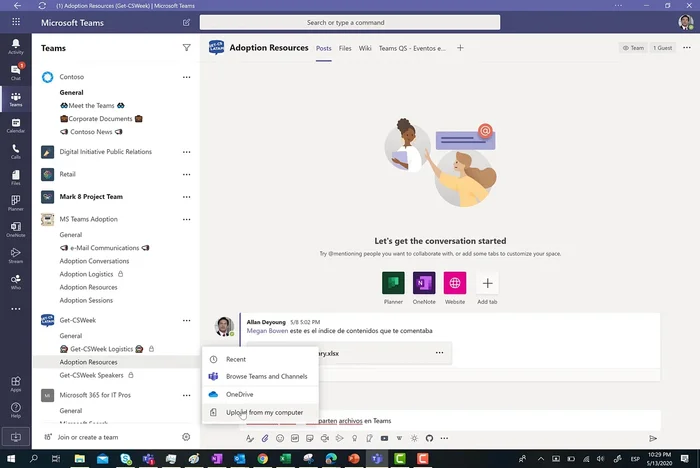700x468 pixels.
Task: Click Join or create a team
Action: click(88, 437)
